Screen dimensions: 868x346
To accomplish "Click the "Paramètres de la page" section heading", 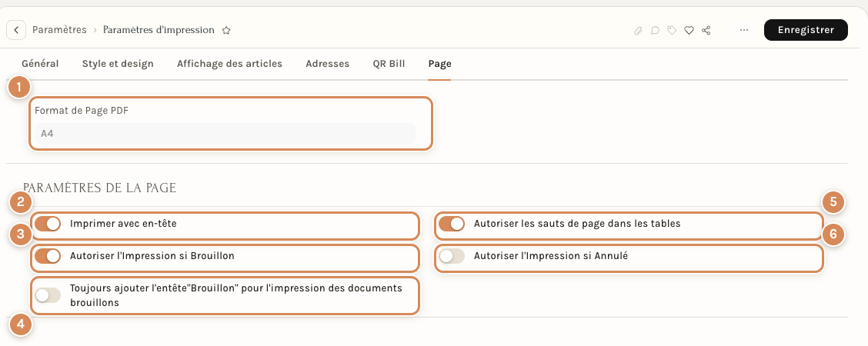I will [99, 188].
